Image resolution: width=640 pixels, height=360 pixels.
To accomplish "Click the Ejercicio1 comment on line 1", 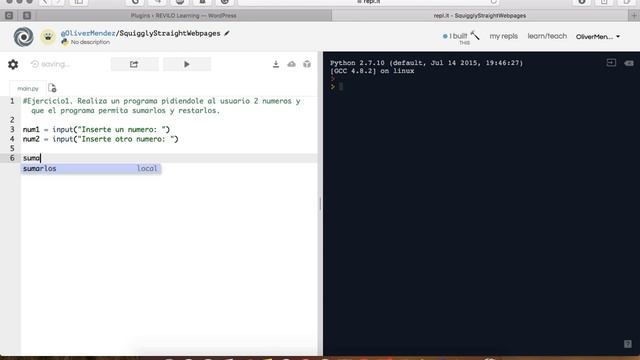I will 162,106.
